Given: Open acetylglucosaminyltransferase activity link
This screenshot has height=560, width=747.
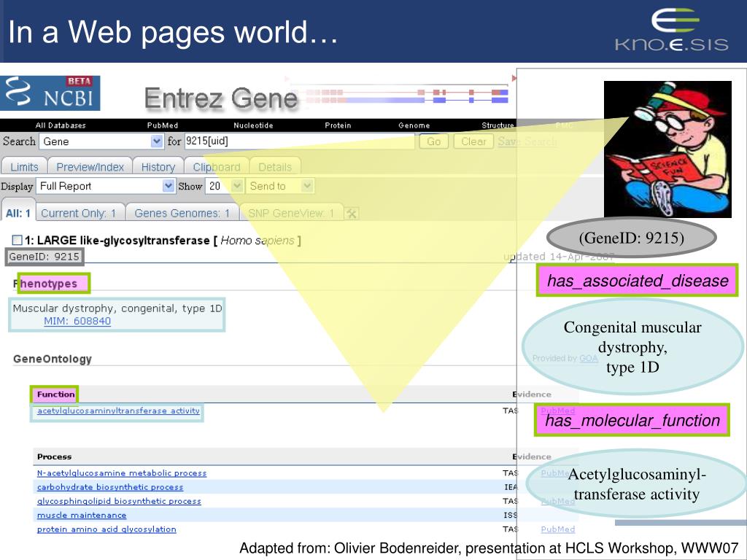Looking at the screenshot, I should 118,411.
